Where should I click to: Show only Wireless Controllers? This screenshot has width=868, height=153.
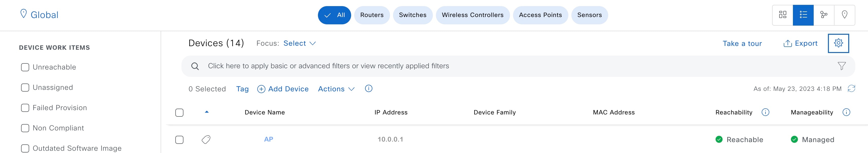point(472,15)
